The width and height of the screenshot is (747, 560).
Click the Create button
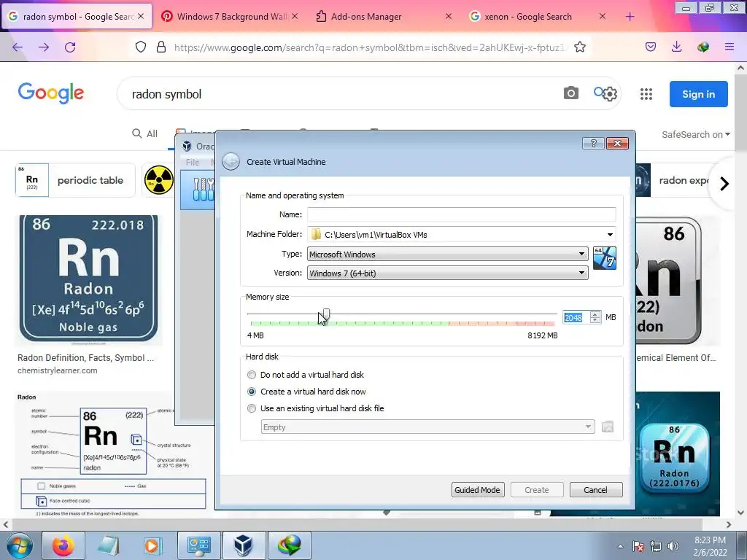pyautogui.click(x=537, y=490)
